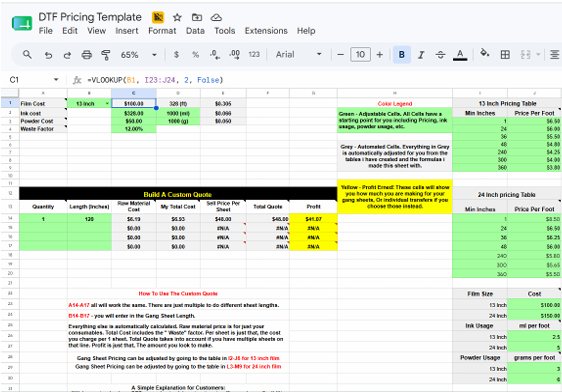Open the search menus magnifier icon
The image size is (562, 392).
click(x=27, y=55)
